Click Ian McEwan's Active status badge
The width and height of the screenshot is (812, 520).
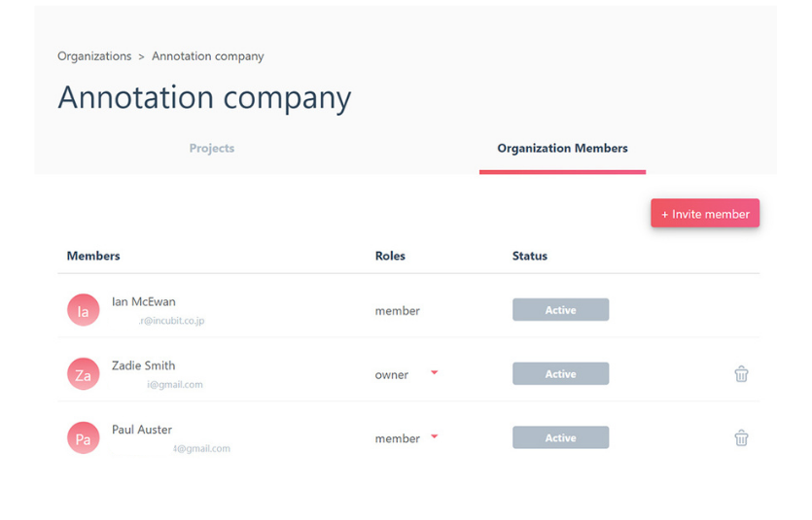point(560,310)
